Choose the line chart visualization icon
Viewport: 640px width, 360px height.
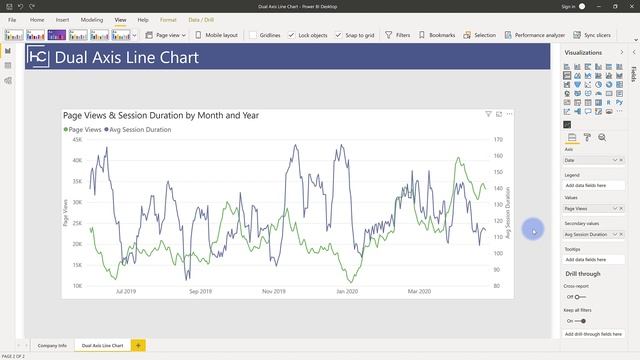tap(567, 76)
